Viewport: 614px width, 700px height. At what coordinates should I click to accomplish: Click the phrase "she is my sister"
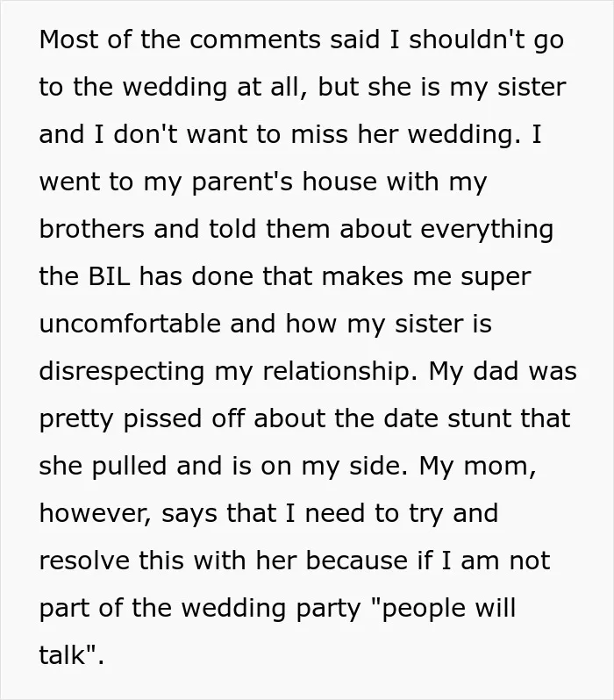(x=467, y=88)
